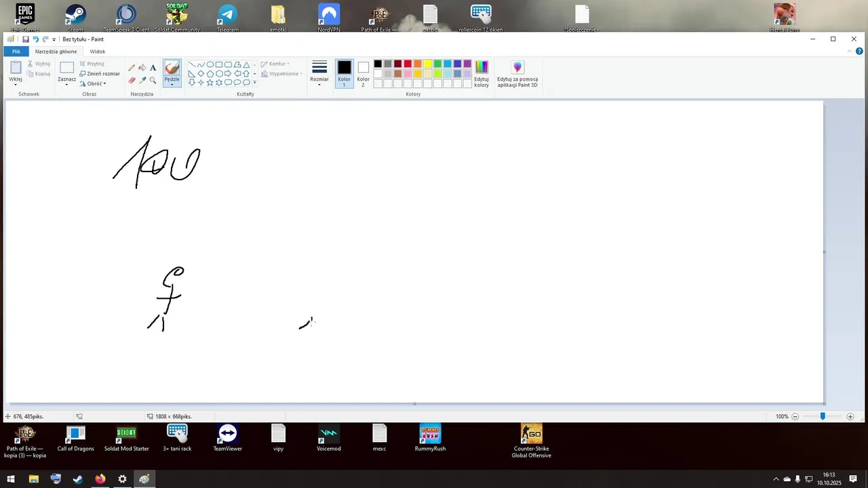Open Paint help question mark icon

pyautogui.click(x=859, y=52)
